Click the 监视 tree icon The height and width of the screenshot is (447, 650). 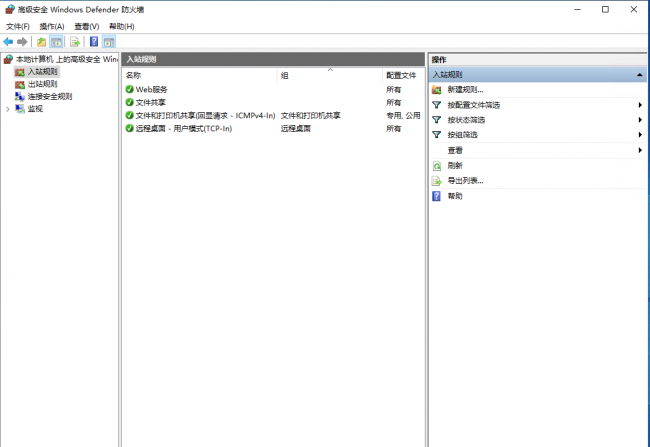[x=19, y=109]
